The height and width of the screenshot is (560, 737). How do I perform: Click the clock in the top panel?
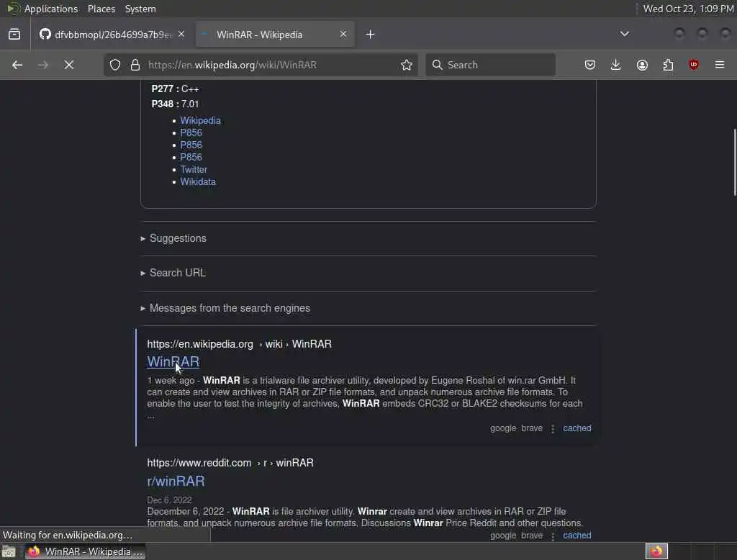click(688, 9)
